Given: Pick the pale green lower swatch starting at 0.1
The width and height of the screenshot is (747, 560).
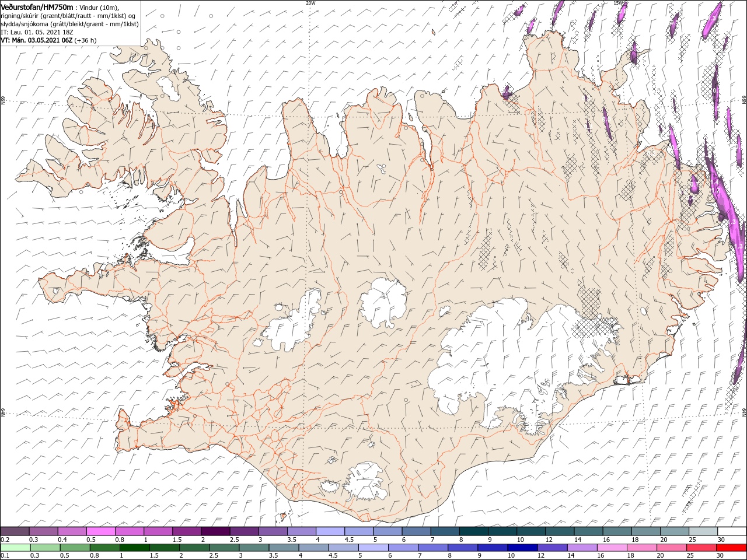Looking at the screenshot, I should point(15,548).
